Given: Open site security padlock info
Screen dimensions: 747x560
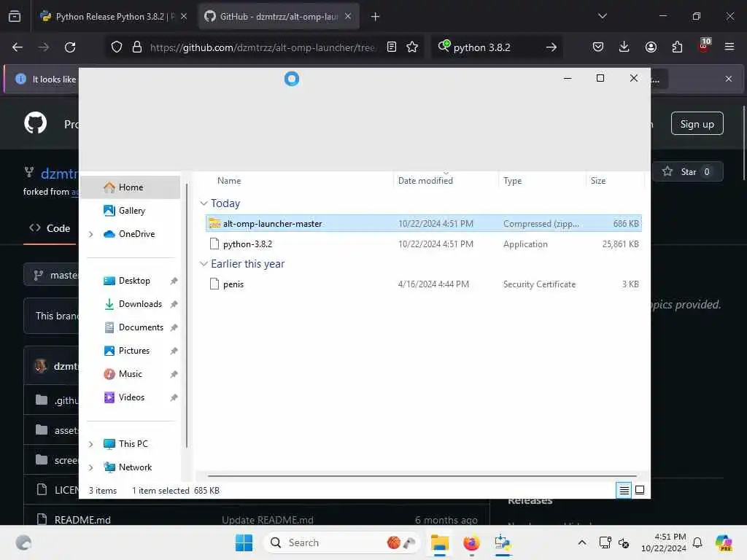Looking at the screenshot, I should (x=137, y=47).
